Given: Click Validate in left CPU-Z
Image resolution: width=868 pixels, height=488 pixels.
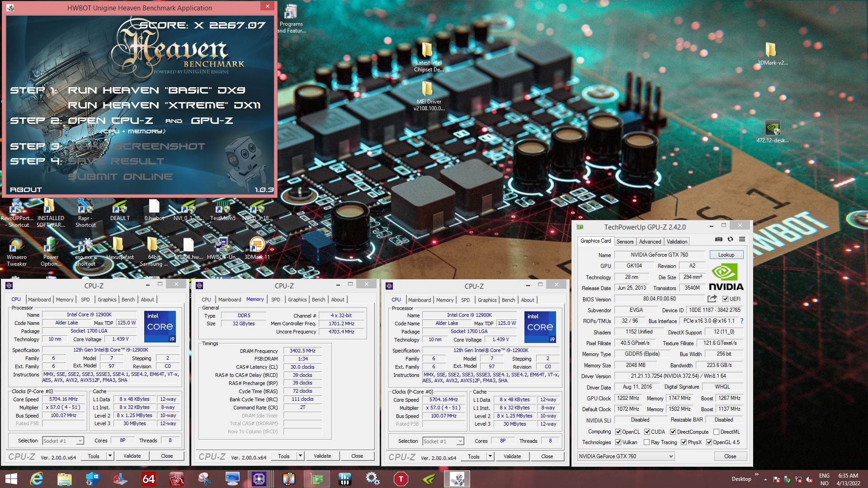Looking at the screenshot, I should tap(132, 456).
